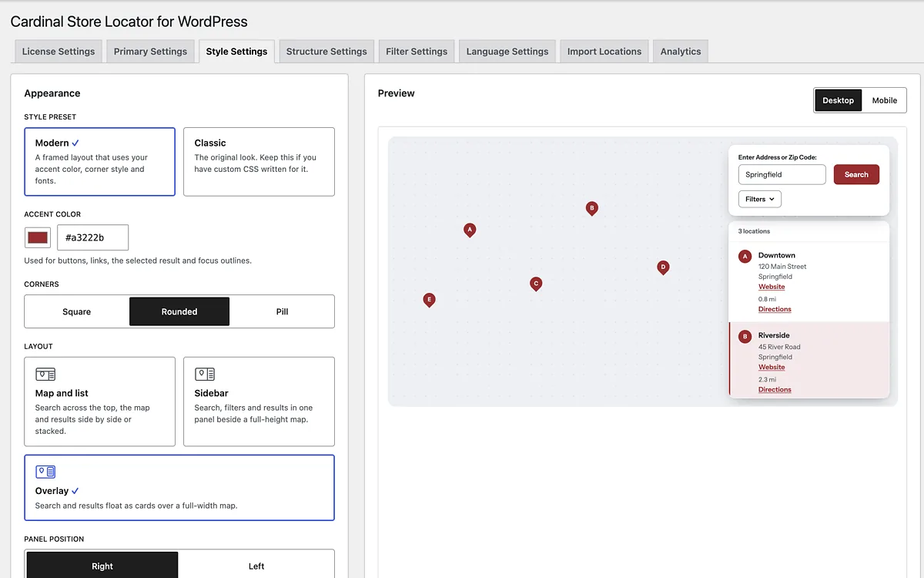This screenshot has width=924, height=578.
Task: Click map marker E
Action: tap(430, 300)
